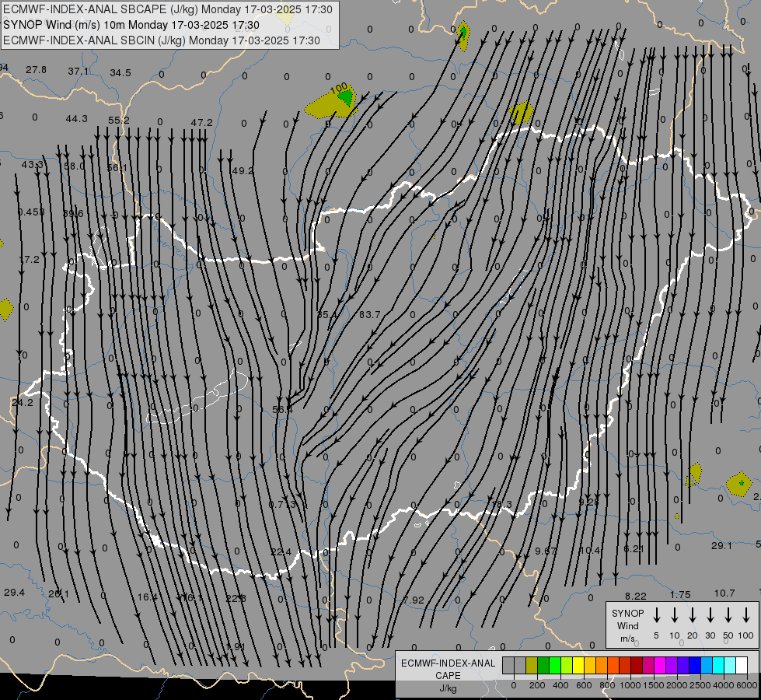The height and width of the screenshot is (700, 761).
Task: Click the SYNOP label in wind legend
Action: 627,613
